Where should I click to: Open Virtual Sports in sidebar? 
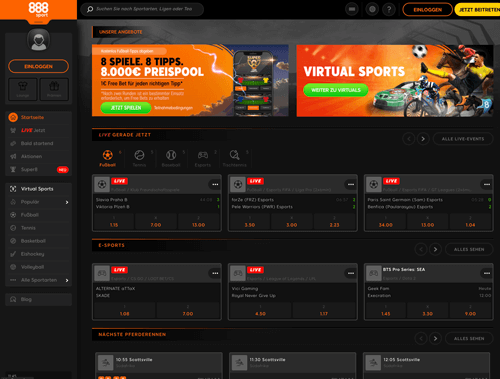[39, 189]
